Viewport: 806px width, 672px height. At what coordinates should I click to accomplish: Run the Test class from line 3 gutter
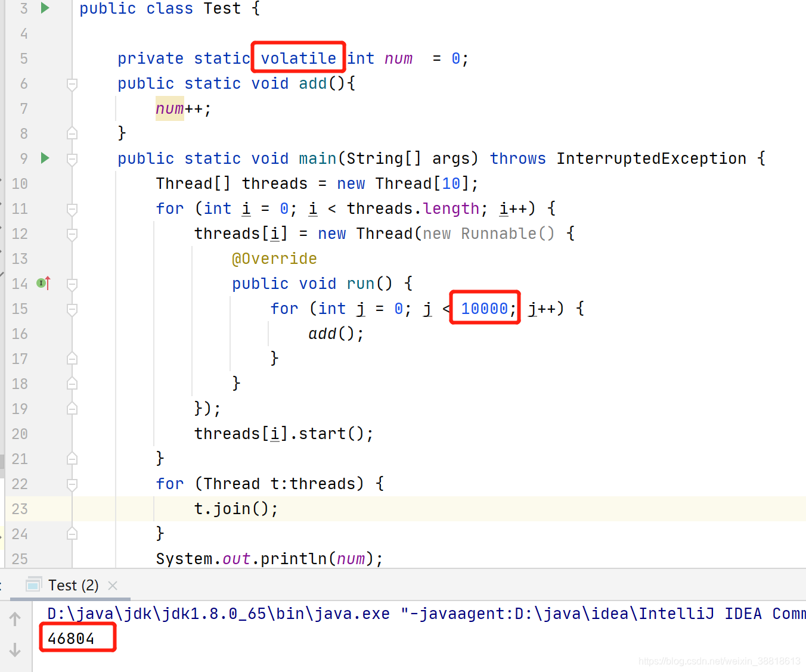[45, 8]
